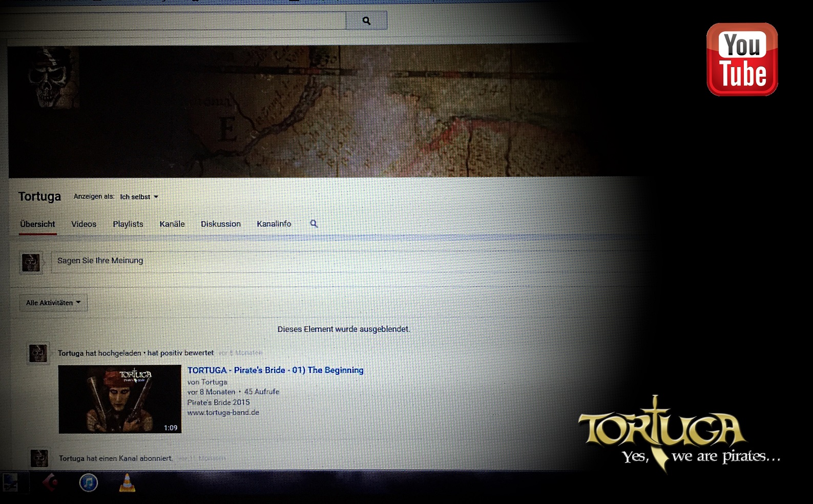Screen dimensions: 813x504
Task: Go to the Kanäle tab
Action: point(172,224)
